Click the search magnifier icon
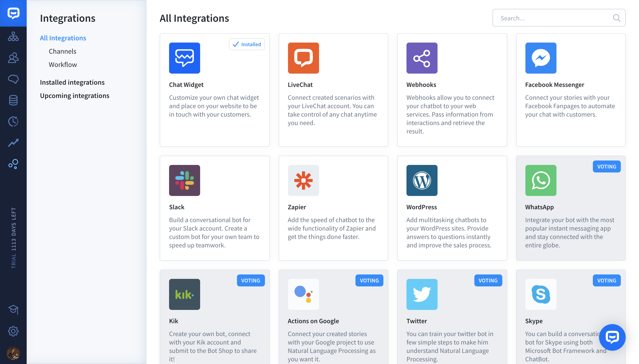Image resolution: width=639 pixels, height=364 pixels. coord(616,18)
